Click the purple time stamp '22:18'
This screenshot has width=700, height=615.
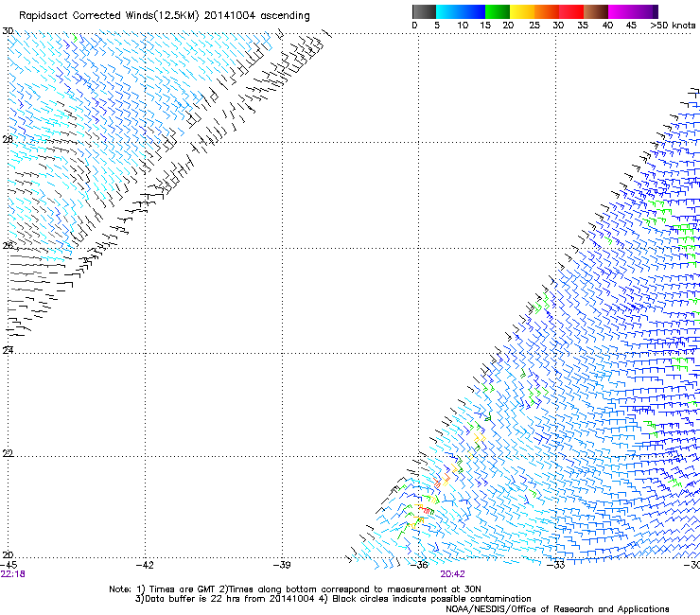[x=13, y=574]
